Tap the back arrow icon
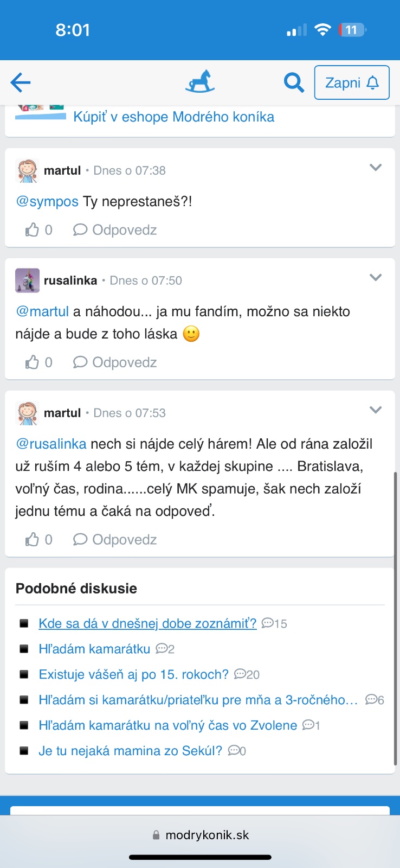 (21, 82)
